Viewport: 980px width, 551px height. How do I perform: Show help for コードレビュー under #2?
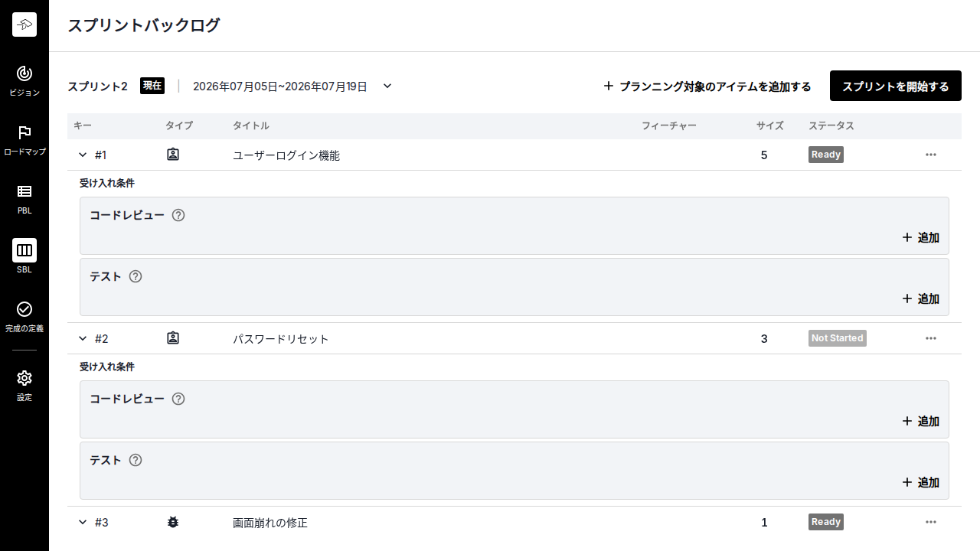[178, 399]
